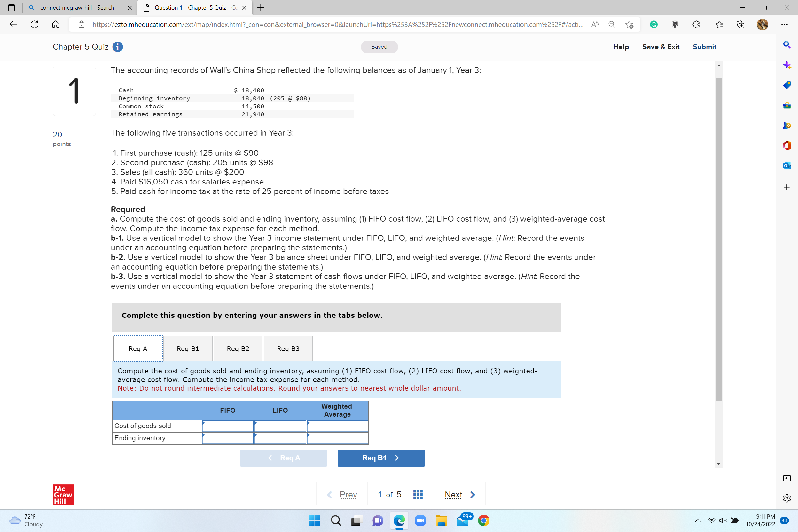The image size is (798, 532).
Task: Open the Extensions puzzle-piece icon
Action: coord(696,24)
